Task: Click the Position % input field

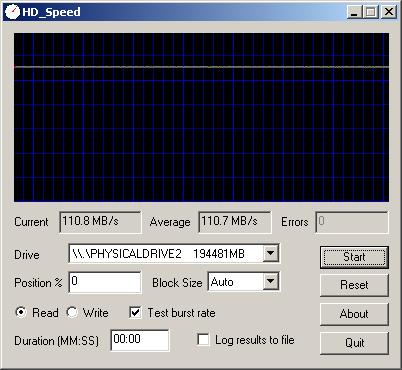Action: point(105,282)
